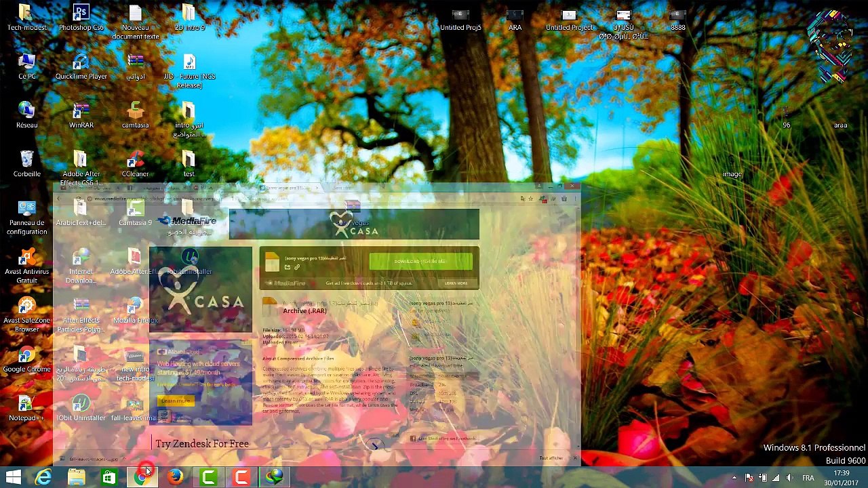Open the Tech-modest folder on the desktop
868x488 pixels.
tap(26, 18)
